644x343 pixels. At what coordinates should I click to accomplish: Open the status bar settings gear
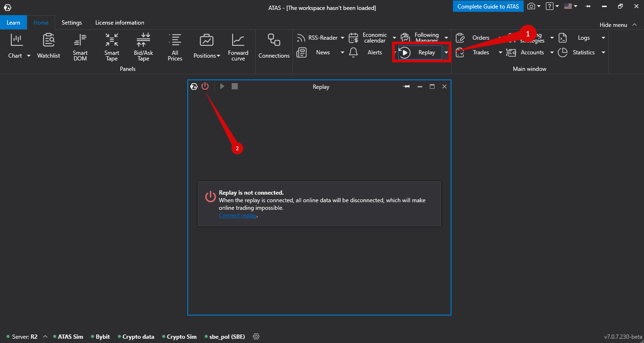coord(256,336)
